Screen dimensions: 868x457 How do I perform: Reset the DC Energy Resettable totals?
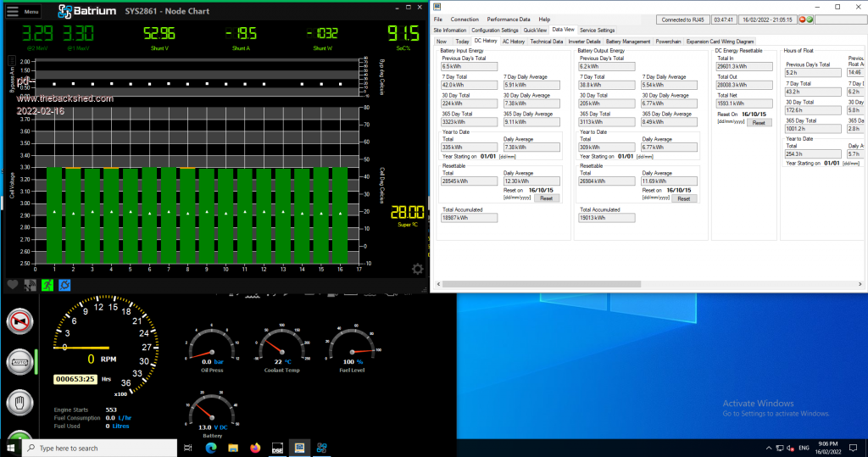tap(759, 122)
